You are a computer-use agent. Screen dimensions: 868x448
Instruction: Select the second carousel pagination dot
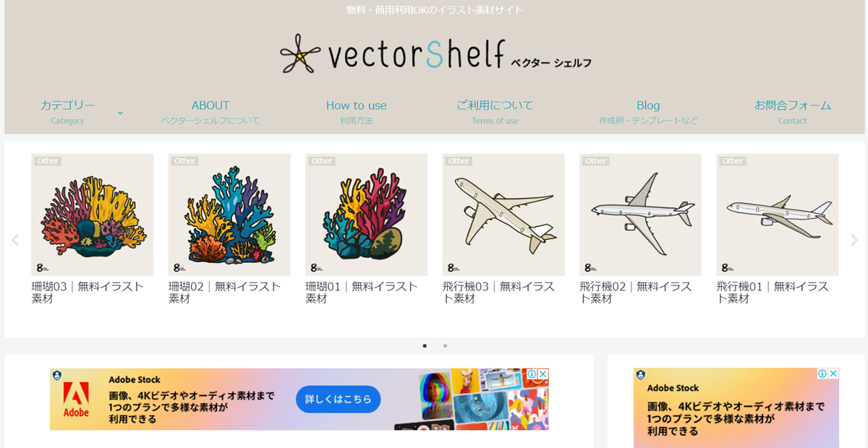pos(445,345)
